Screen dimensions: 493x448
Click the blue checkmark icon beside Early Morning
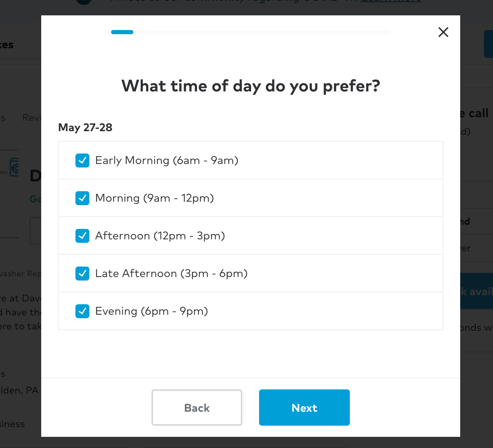(82, 160)
